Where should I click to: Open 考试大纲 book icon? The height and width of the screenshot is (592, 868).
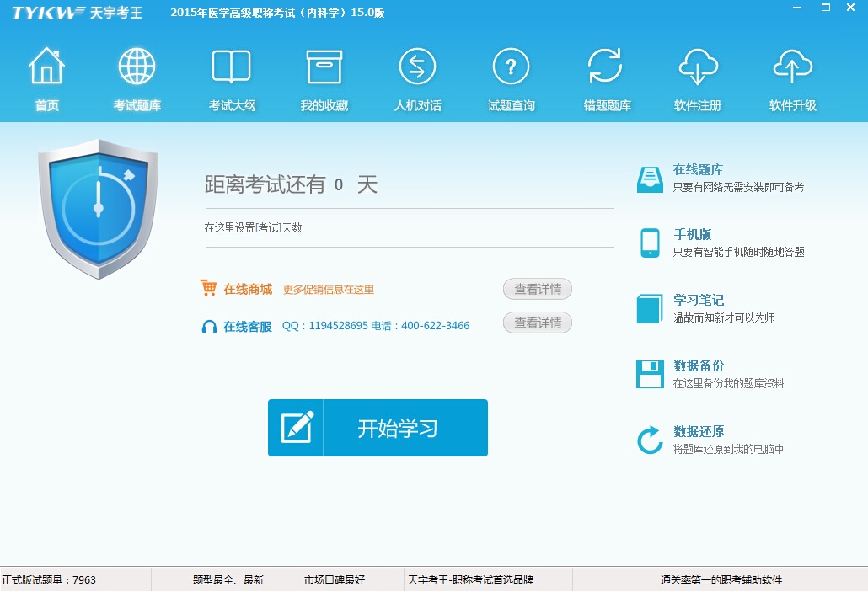(x=232, y=67)
